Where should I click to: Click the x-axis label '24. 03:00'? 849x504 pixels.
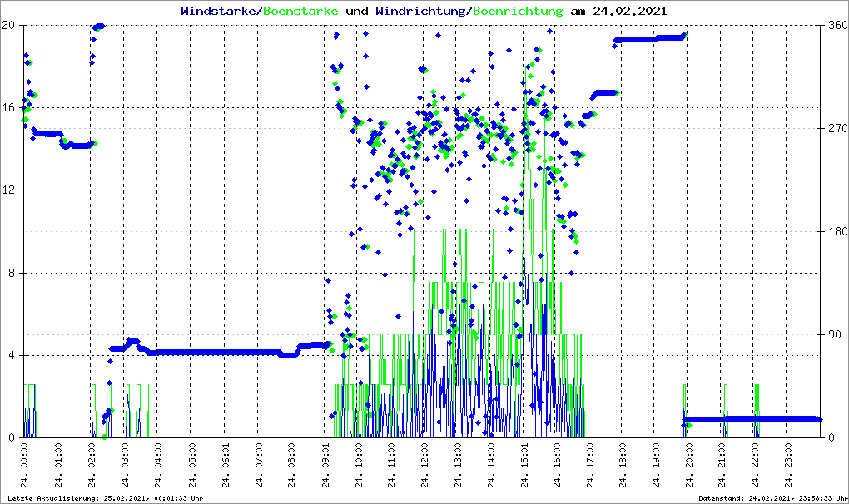[125, 465]
